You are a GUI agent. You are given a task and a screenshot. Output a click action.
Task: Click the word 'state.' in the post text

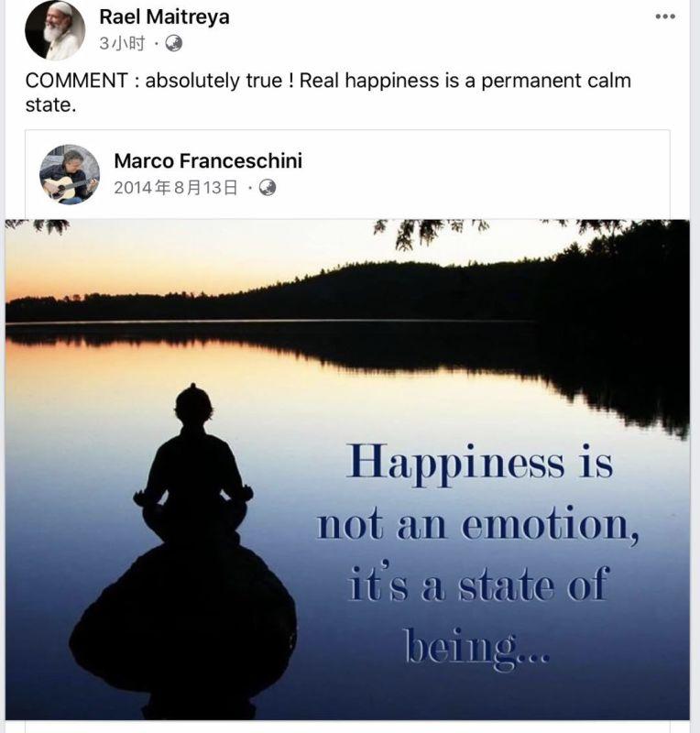pos(50,104)
